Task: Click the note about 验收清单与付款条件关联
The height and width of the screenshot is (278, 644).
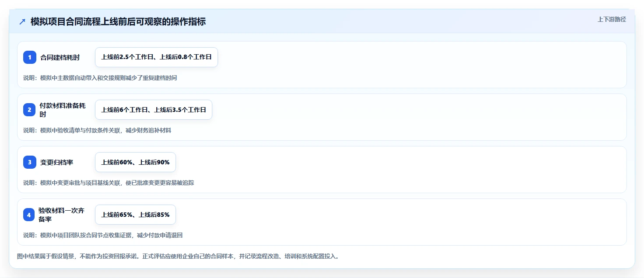Action: tap(97, 130)
